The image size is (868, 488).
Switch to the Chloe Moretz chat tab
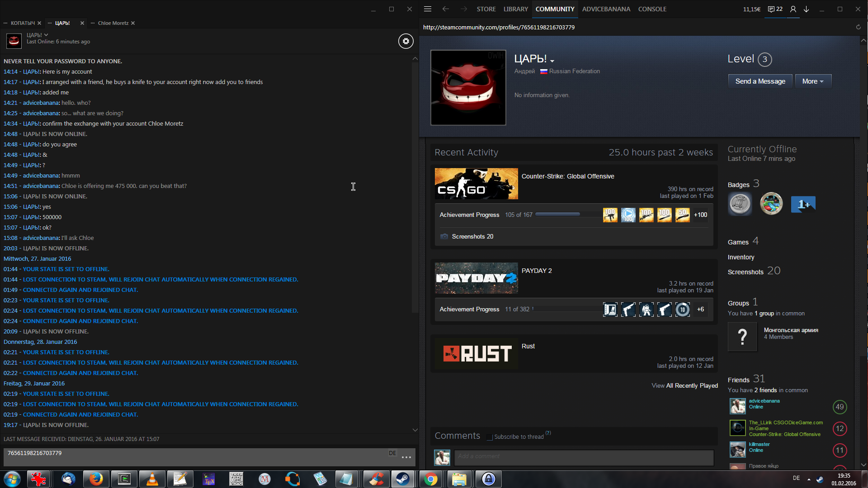click(x=113, y=23)
